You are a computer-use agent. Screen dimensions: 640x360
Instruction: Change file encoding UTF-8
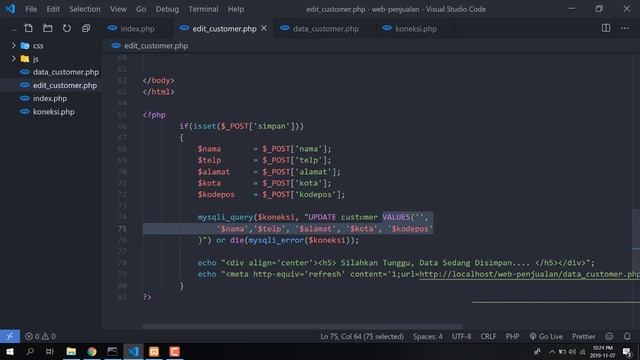pos(461,336)
